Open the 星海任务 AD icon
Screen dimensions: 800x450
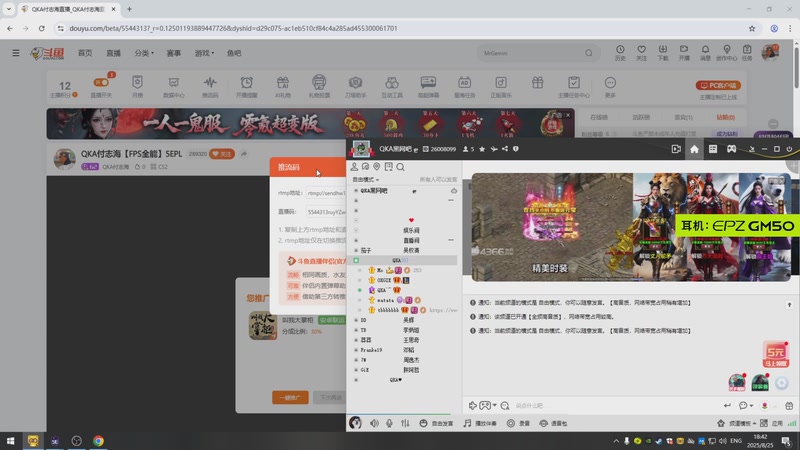[x=464, y=86]
